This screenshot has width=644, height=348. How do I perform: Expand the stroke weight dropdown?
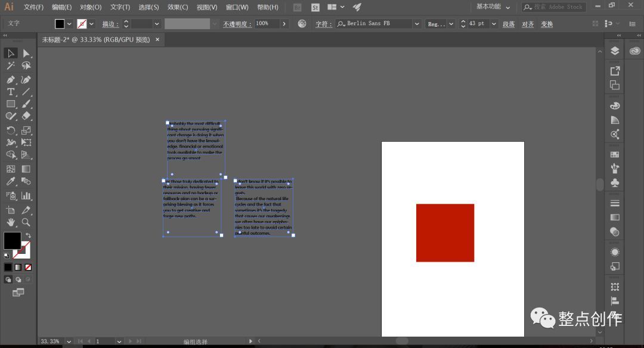coord(156,24)
